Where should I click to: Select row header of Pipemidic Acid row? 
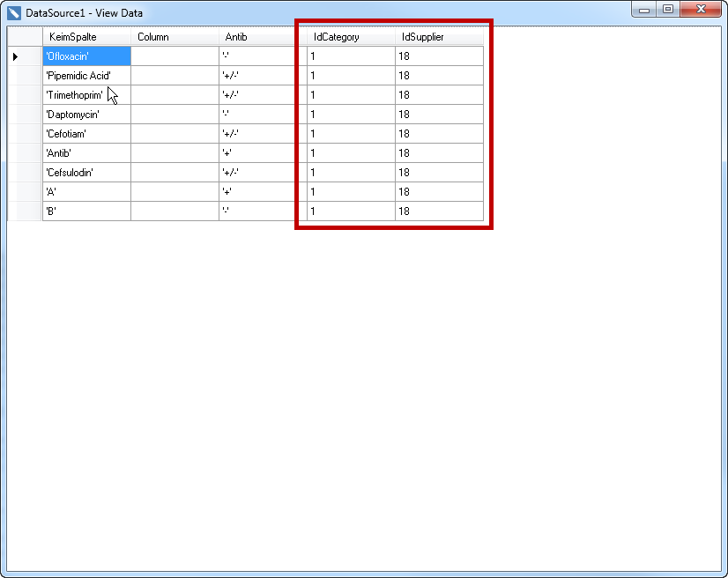(x=25, y=76)
